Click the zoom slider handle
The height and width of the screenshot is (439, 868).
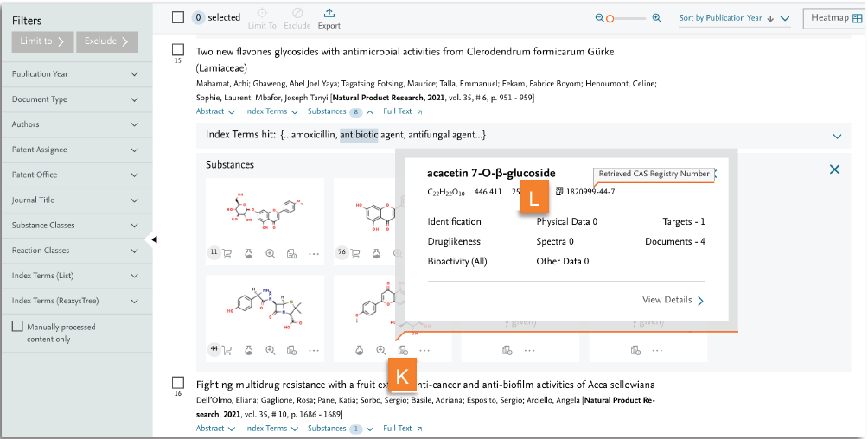coord(610,18)
